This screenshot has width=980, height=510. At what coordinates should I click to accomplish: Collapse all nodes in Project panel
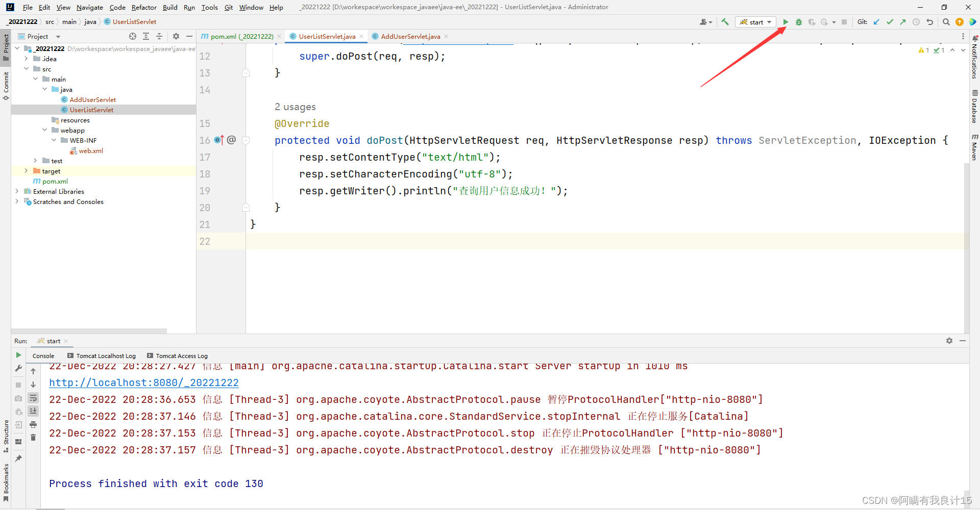159,36
